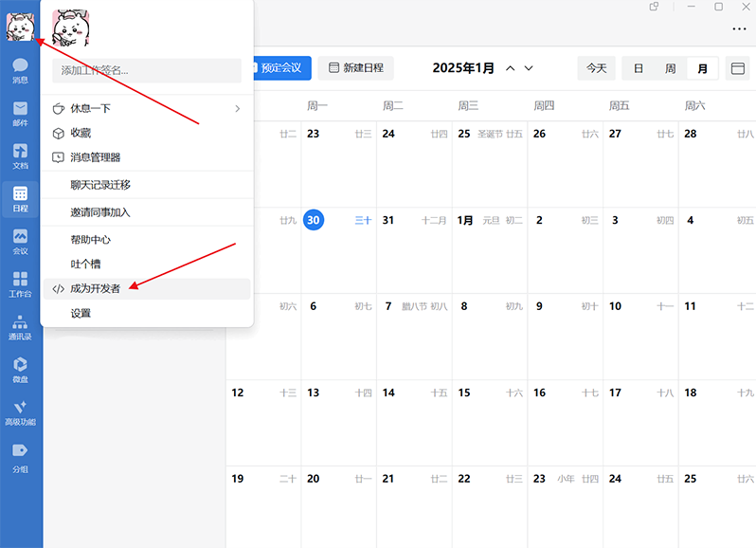Select 1月 元旦 date cell
The image size is (756, 548).
pos(490,250)
